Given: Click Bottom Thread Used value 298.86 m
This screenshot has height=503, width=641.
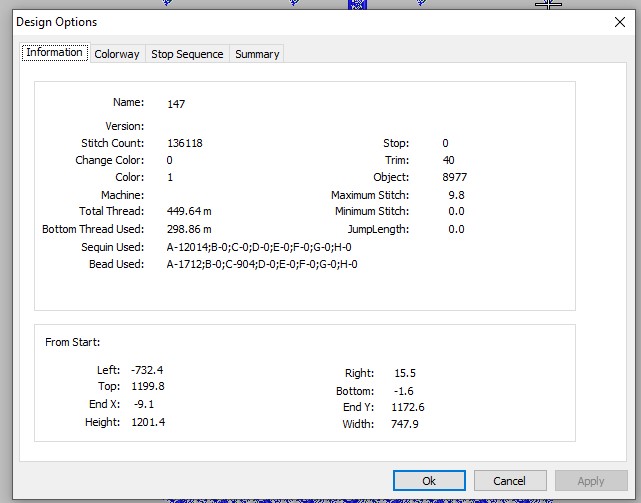Looking at the screenshot, I should point(189,229).
